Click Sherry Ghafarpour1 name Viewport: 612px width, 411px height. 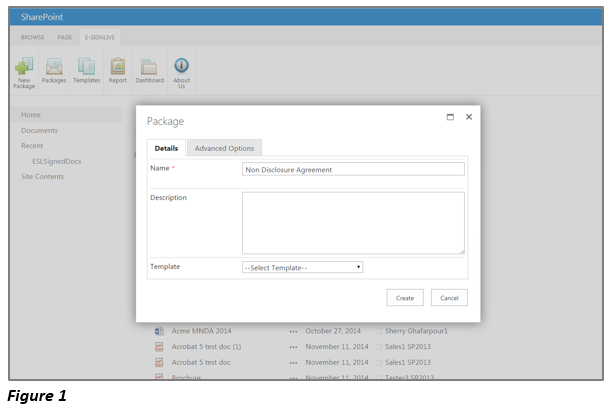[x=416, y=331]
